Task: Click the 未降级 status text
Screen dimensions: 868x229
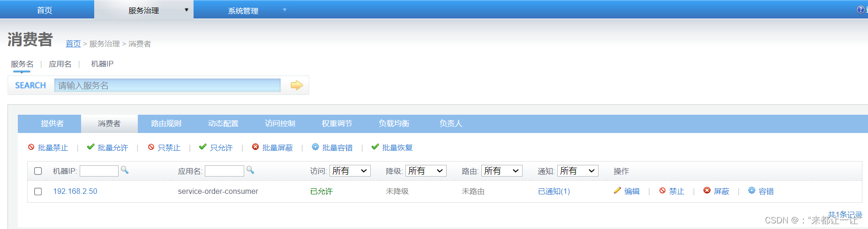Action: (x=397, y=192)
